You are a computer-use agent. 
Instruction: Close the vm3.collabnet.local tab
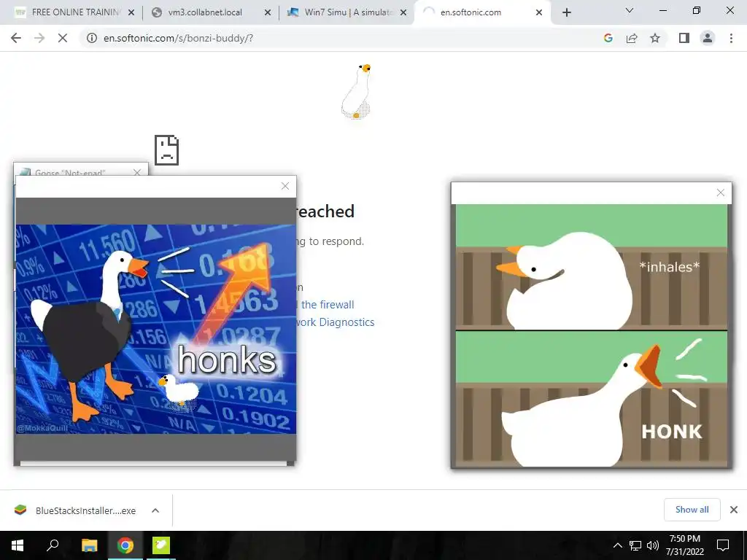point(268,12)
